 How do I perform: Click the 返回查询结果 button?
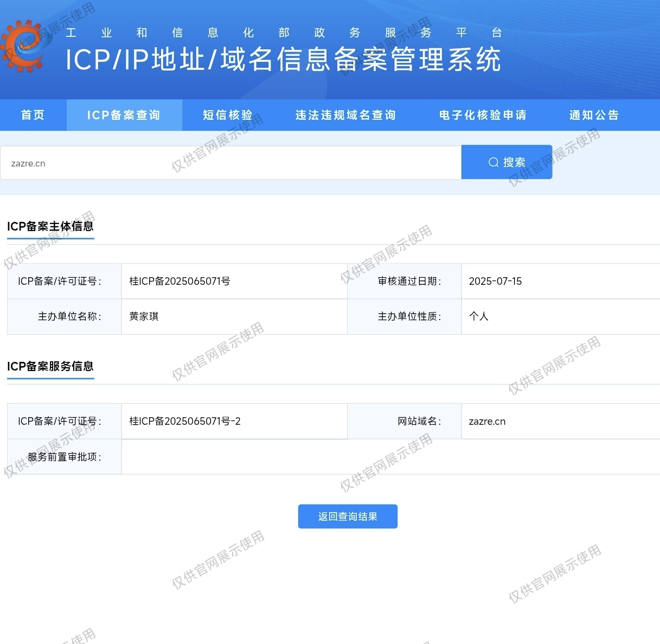[347, 516]
